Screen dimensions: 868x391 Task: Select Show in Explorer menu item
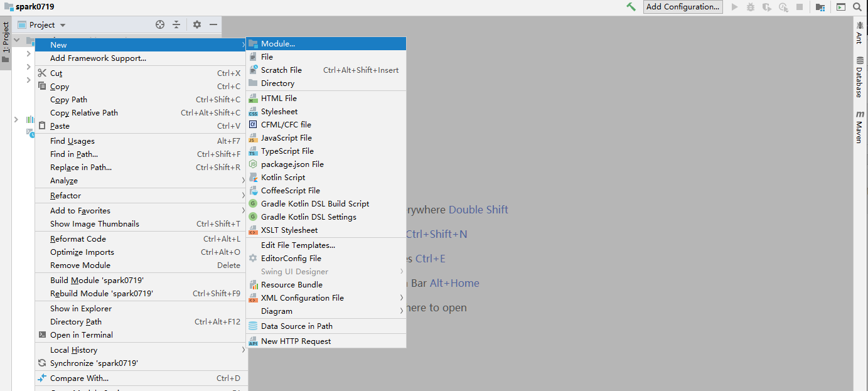point(141,308)
